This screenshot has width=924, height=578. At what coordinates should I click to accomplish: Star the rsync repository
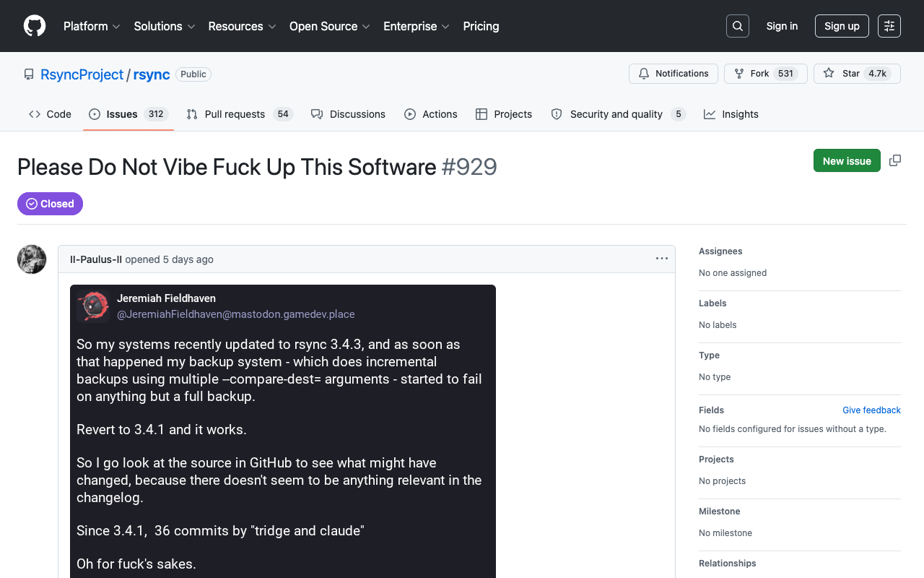(857, 74)
